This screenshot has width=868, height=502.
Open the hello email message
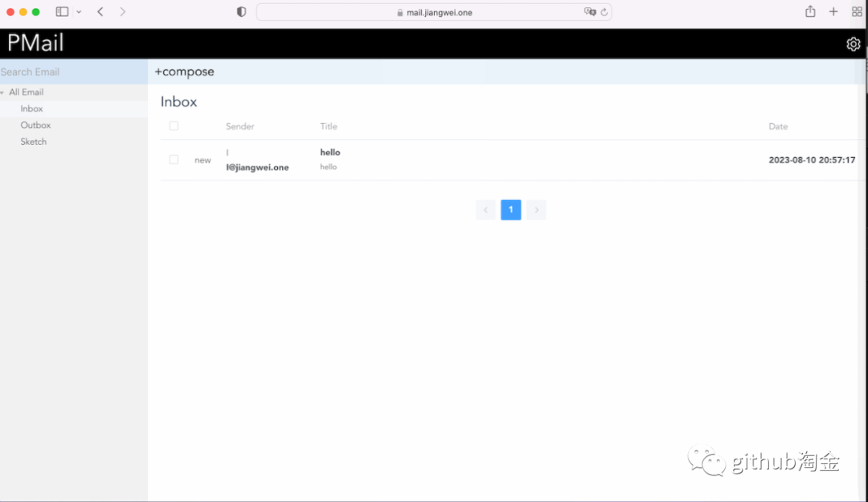[330, 153]
